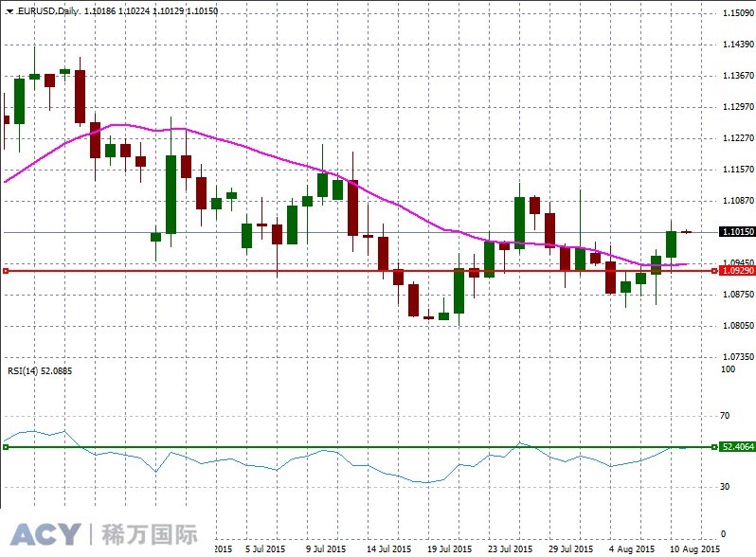The height and width of the screenshot is (557, 756).
Task: Click the 1.08750 price axis label
Action: (x=738, y=295)
